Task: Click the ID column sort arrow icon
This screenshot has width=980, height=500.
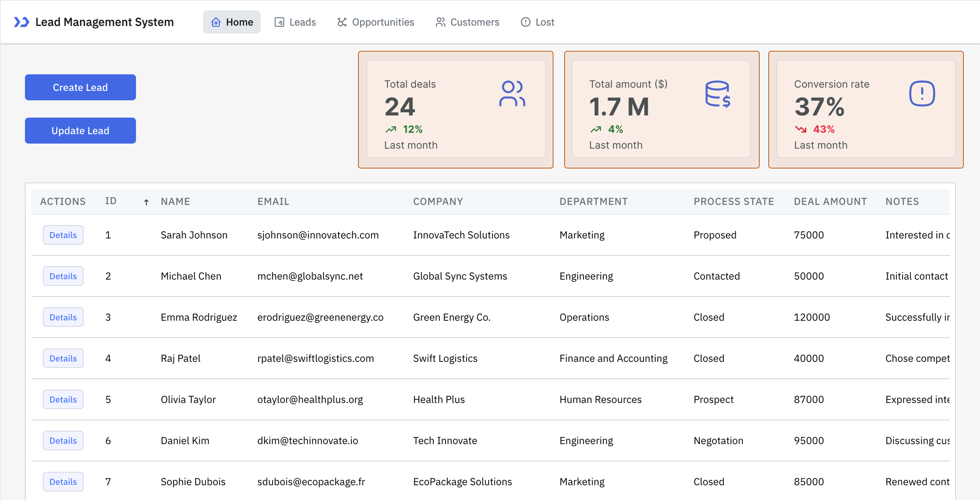Action: pyautogui.click(x=146, y=202)
